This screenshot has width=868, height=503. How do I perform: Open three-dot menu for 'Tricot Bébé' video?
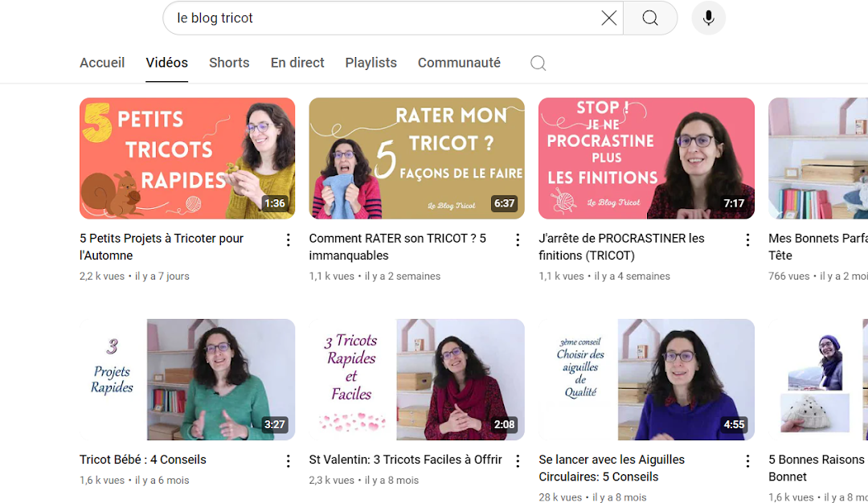(288, 461)
